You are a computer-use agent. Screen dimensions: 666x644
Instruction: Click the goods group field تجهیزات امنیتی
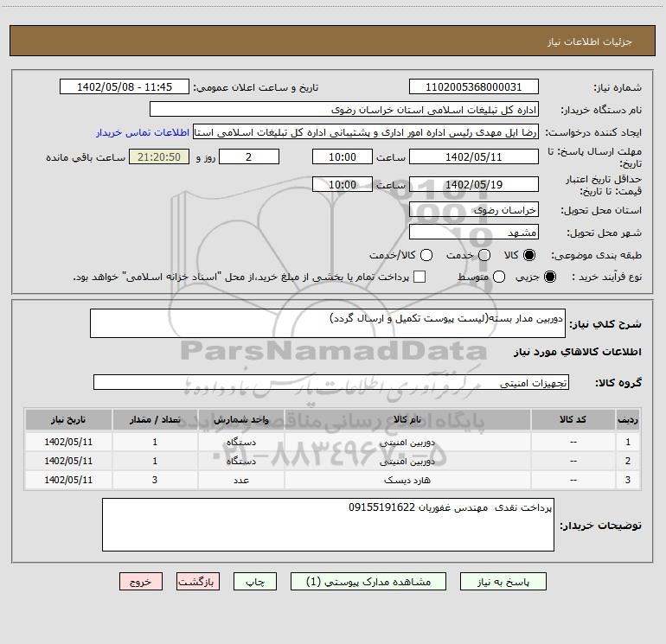pyautogui.click(x=331, y=382)
